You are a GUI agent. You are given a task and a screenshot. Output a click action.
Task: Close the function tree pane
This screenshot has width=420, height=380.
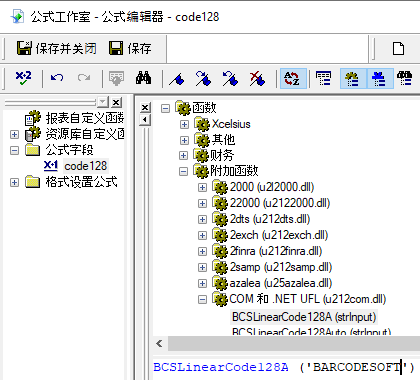click(x=145, y=108)
